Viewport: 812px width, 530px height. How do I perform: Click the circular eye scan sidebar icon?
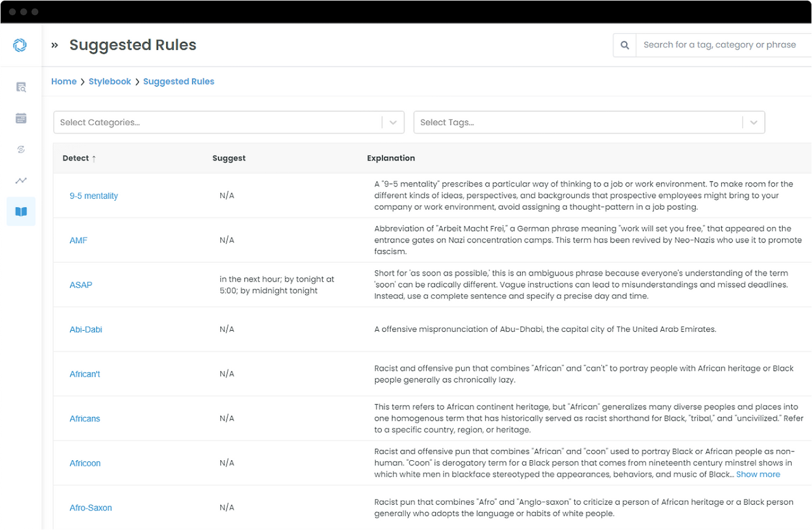[x=21, y=149]
